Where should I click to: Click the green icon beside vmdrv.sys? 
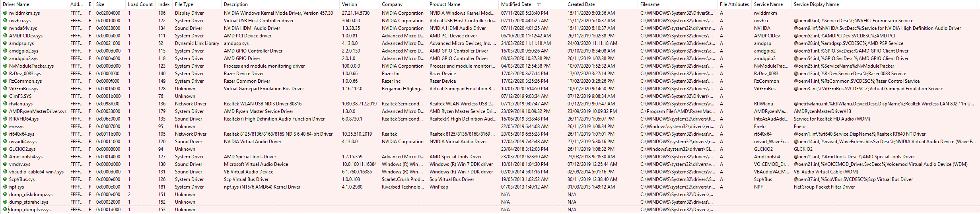coord(5,164)
